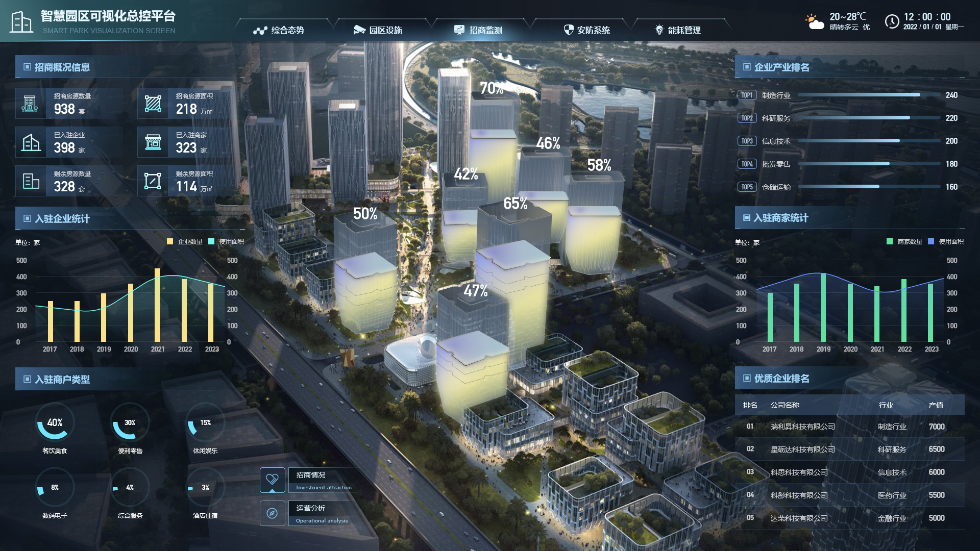Image resolution: width=980 pixels, height=551 pixels.
Task: Select the 70% building label on map
Action: pos(492,88)
